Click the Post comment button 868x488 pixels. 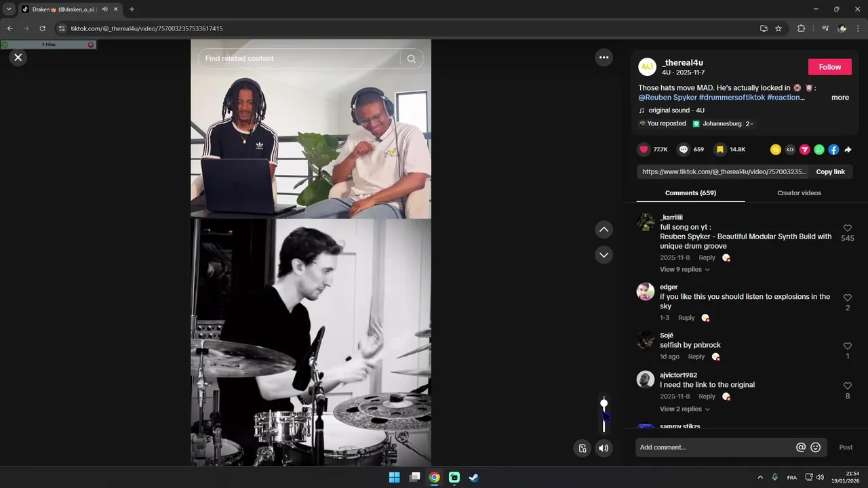(846, 447)
